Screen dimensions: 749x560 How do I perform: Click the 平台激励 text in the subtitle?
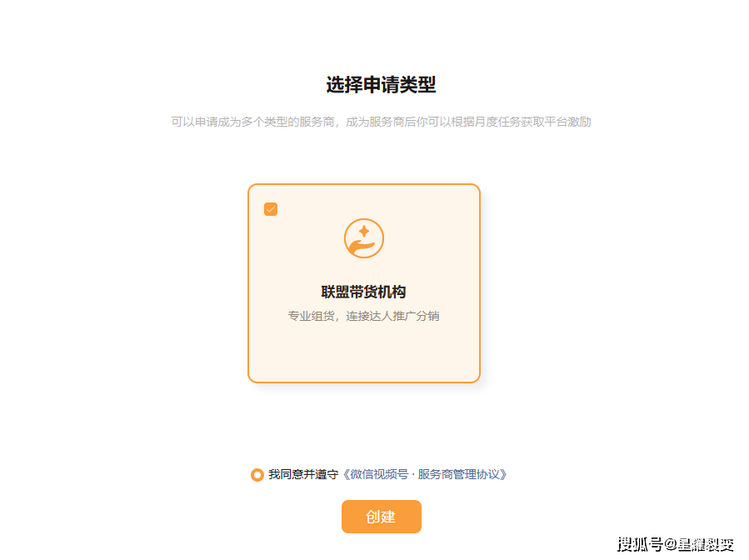pos(568,122)
